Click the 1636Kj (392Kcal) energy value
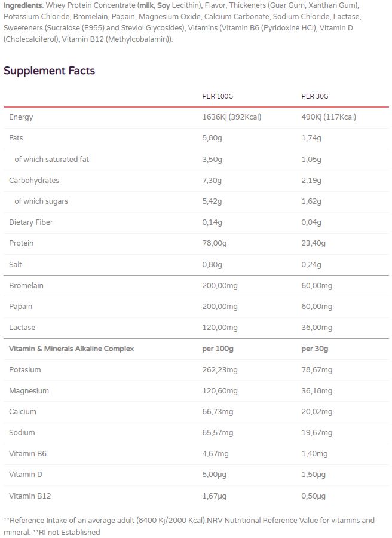Screen dimensions: 392x538 [x=232, y=117]
